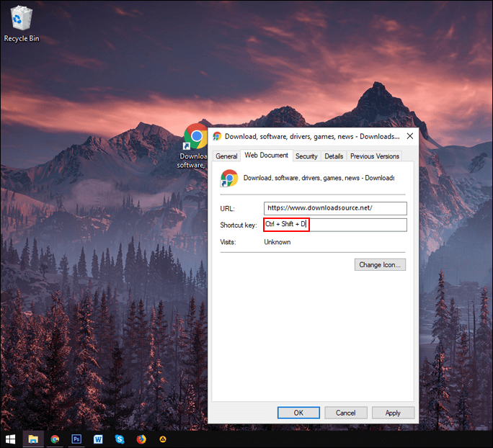Close the properties dialog
The width and height of the screenshot is (493, 448).
point(409,136)
